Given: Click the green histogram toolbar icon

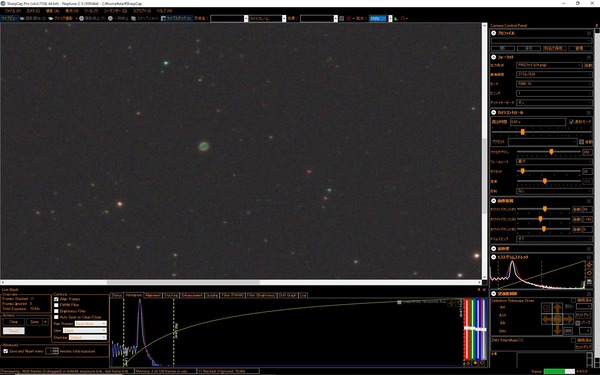Looking at the screenshot, I should point(396,18).
